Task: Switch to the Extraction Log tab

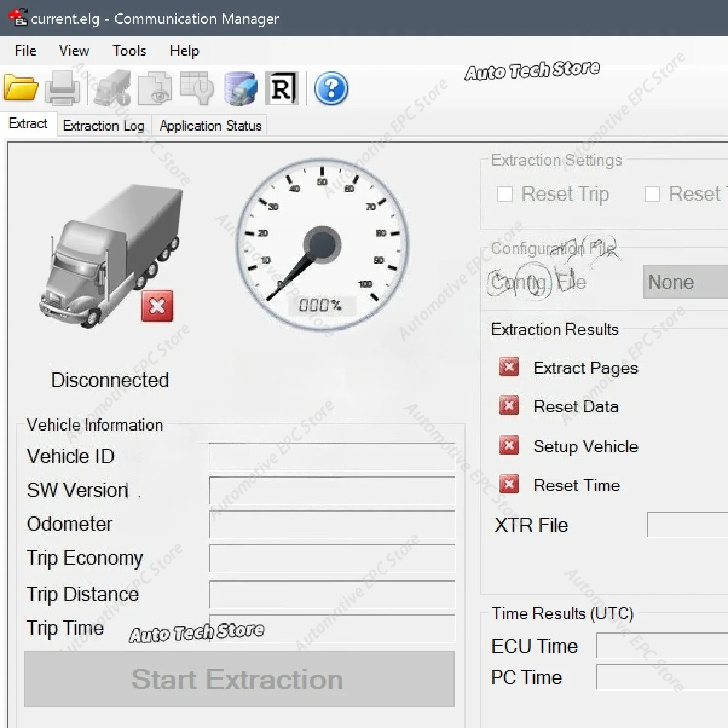Action: point(103,125)
